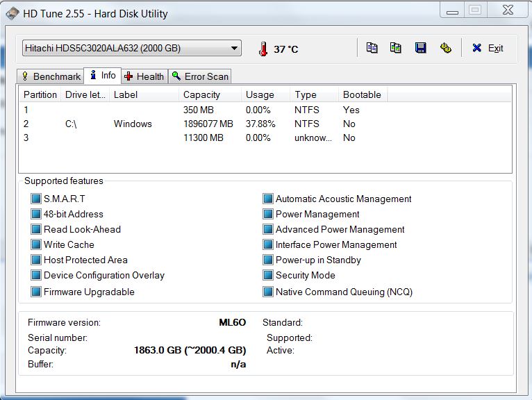
Task: Click the Read Look-Ahead checkbox
Action: point(35,229)
